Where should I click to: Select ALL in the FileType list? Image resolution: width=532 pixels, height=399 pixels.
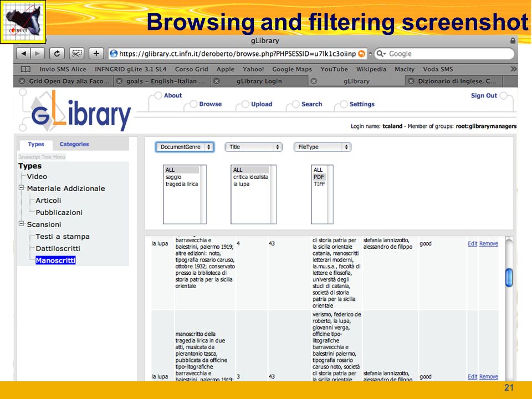tap(318, 170)
